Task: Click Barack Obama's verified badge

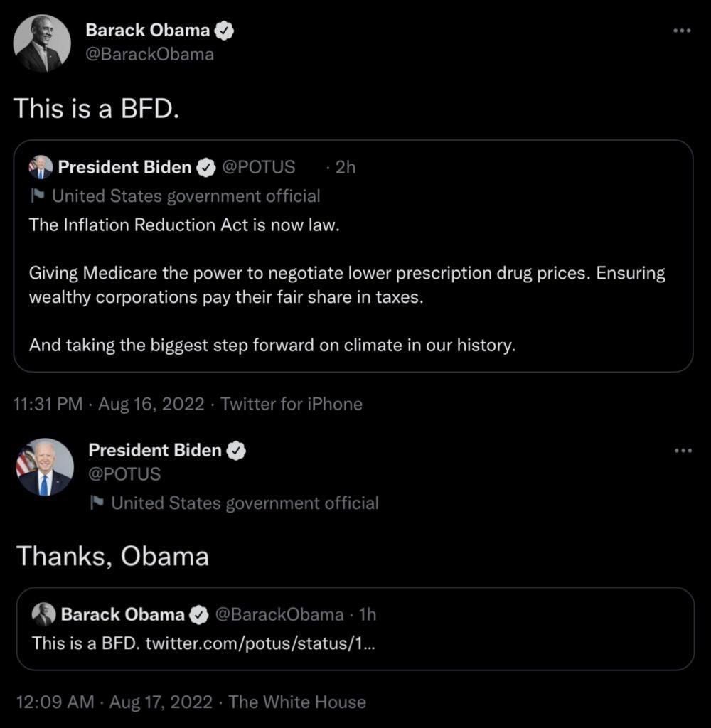Action: point(224,30)
